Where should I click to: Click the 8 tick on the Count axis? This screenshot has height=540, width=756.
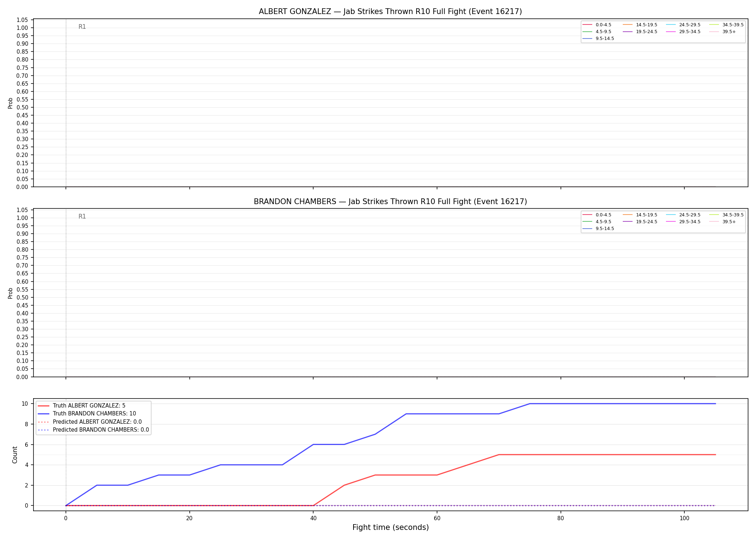pyautogui.click(x=27, y=424)
